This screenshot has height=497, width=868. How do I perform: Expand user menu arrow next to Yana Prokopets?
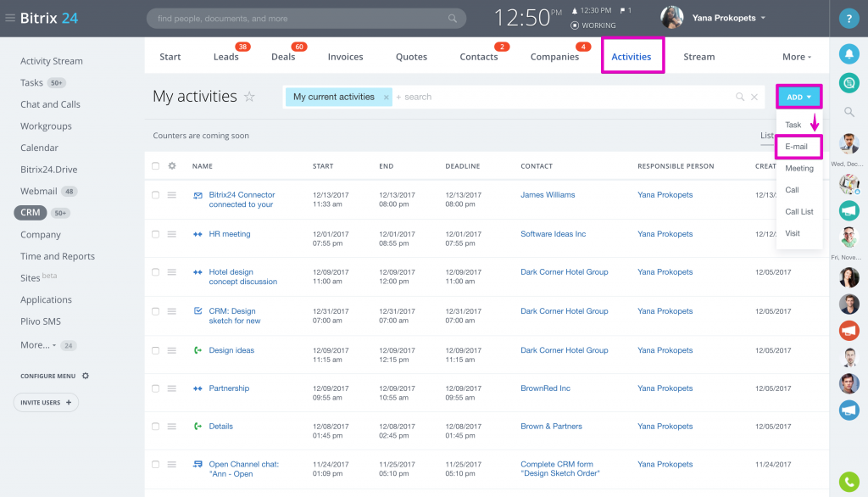point(763,18)
